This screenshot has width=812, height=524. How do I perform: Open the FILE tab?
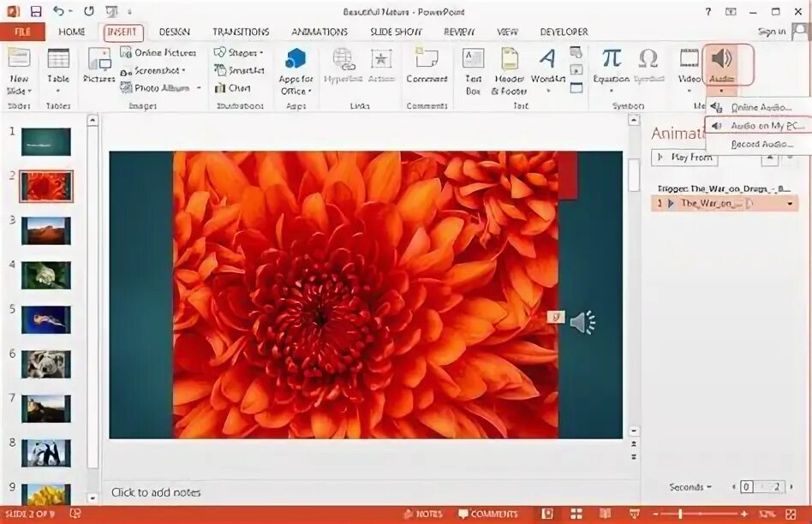pos(22,32)
